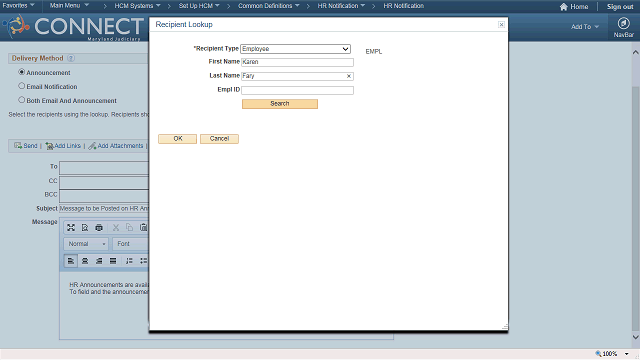Click in the BCC field
Screen dimensions: 640x360
(104, 196)
